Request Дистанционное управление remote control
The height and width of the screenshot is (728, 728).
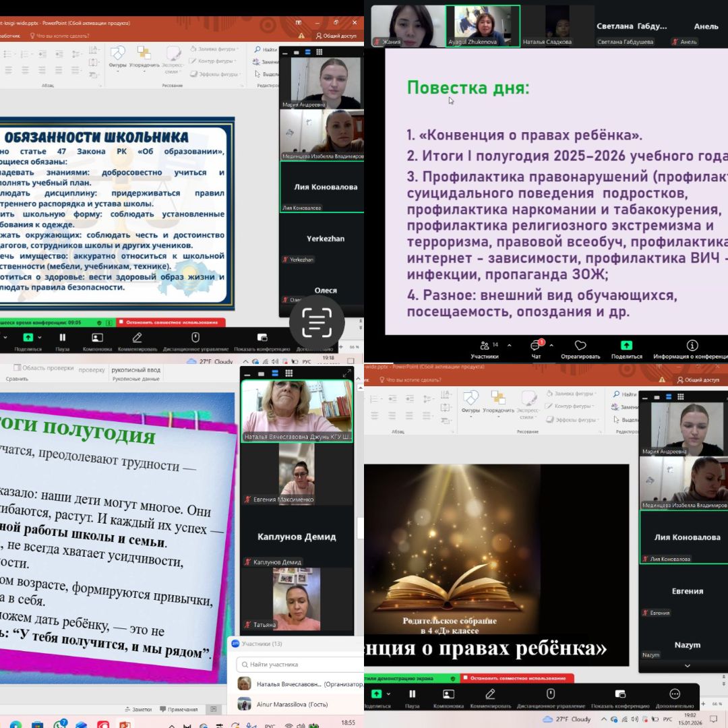[x=551, y=694]
